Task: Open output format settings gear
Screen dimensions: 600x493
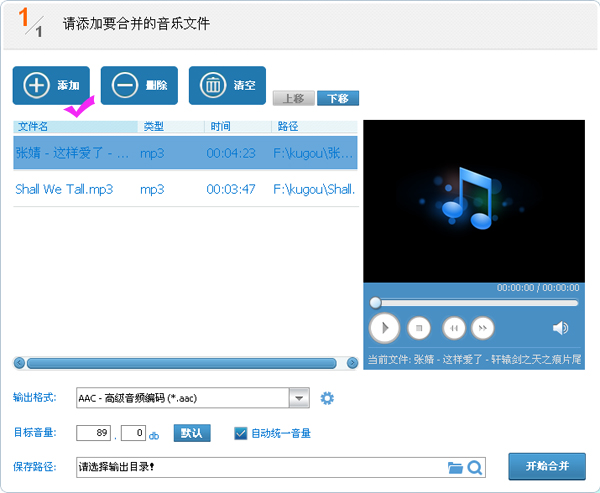Action: click(x=327, y=398)
